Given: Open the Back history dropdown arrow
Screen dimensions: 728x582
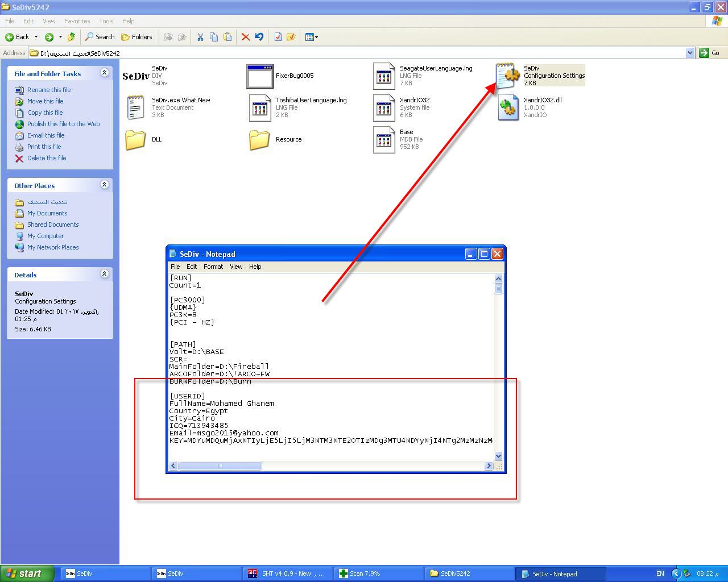Looking at the screenshot, I should pos(36,37).
